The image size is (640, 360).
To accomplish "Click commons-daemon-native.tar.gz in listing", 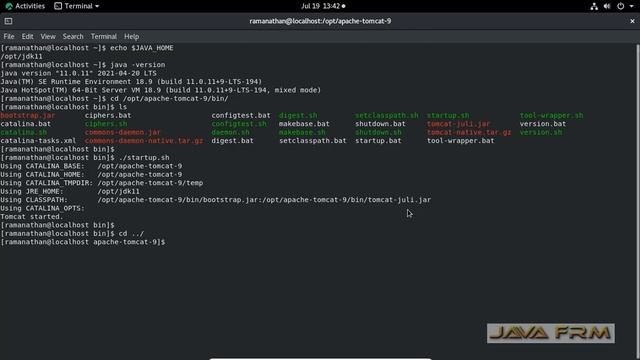I will (144, 140).
